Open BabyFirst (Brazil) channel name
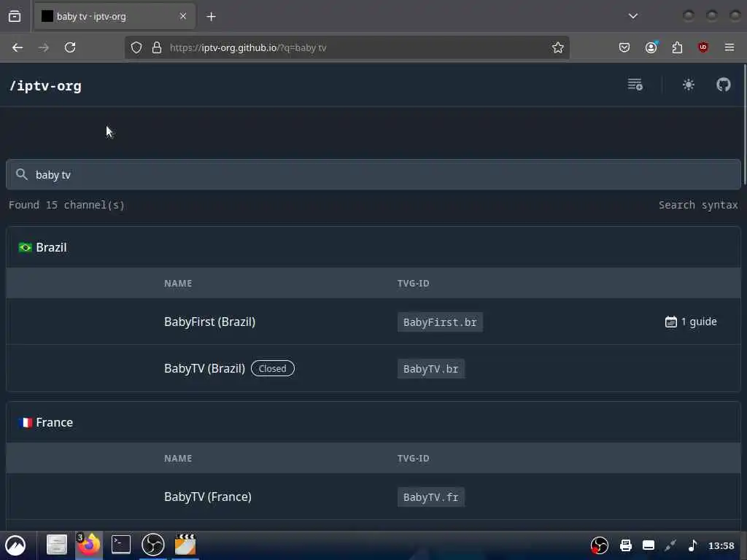The width and height of the screenshot is (747, 560). click(209, 322)
